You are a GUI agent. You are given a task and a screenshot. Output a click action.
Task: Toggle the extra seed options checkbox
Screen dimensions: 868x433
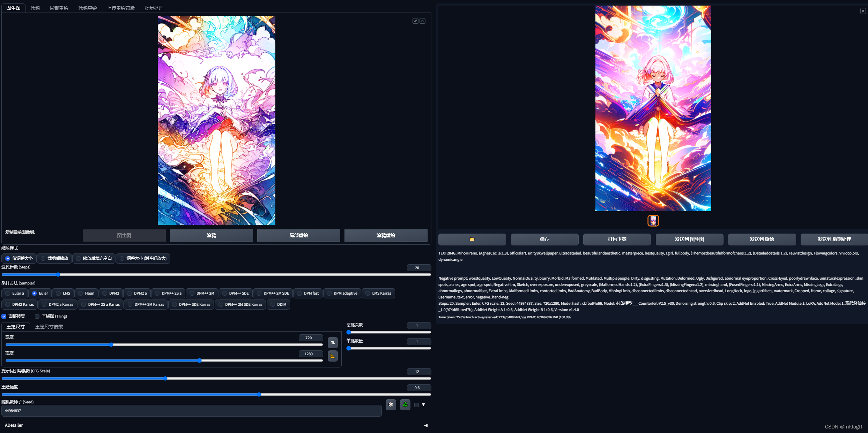click(x=416, y=405)
